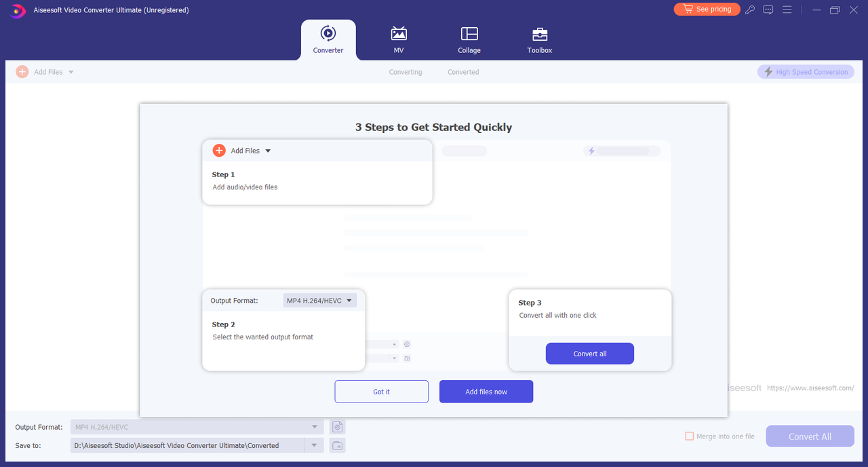Screen dimensions: 868x467
Task: Open the aiseesoft.com website link
Action: coord(810,388)
